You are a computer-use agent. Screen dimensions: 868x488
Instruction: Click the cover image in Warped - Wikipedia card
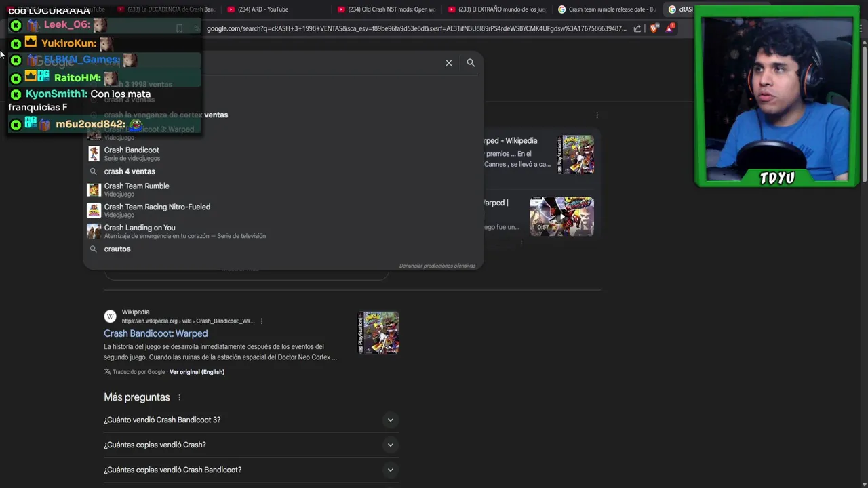576,154
